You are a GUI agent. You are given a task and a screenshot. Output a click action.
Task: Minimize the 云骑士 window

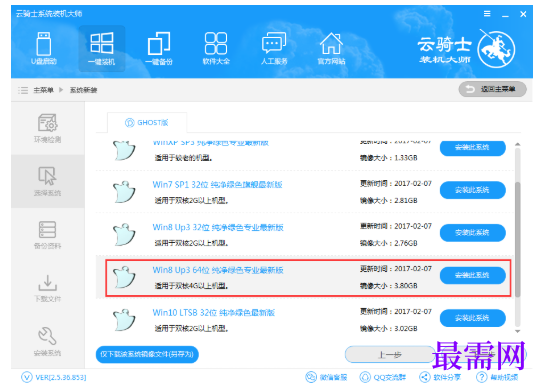coord(505,15)
